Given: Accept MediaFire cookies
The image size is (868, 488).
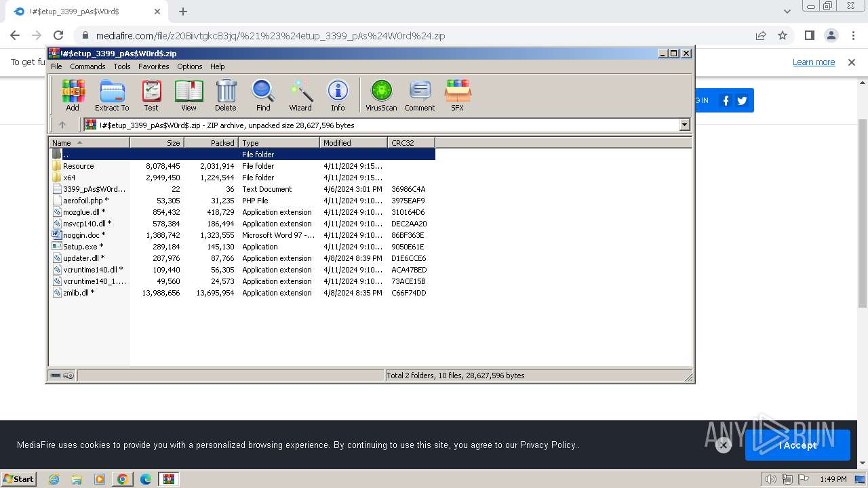Looking at the screenshot, I should 797,445.
